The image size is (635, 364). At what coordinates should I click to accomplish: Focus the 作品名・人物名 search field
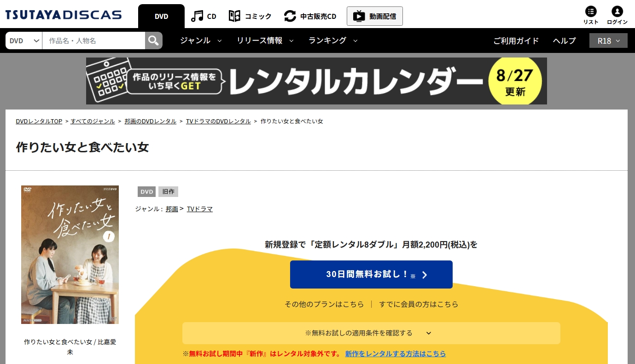pyautogui.click(x=93, y=40)
